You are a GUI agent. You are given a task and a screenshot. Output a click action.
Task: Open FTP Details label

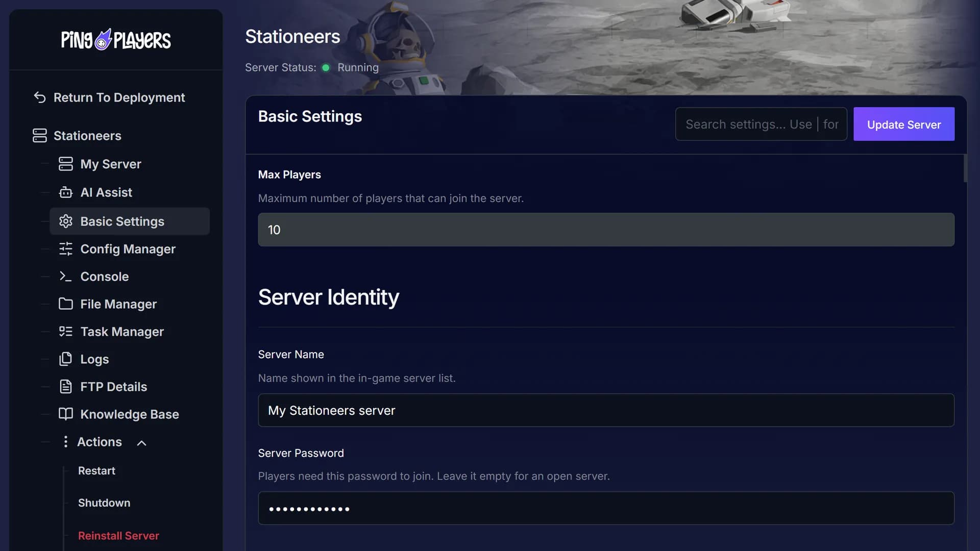(114, 387)
